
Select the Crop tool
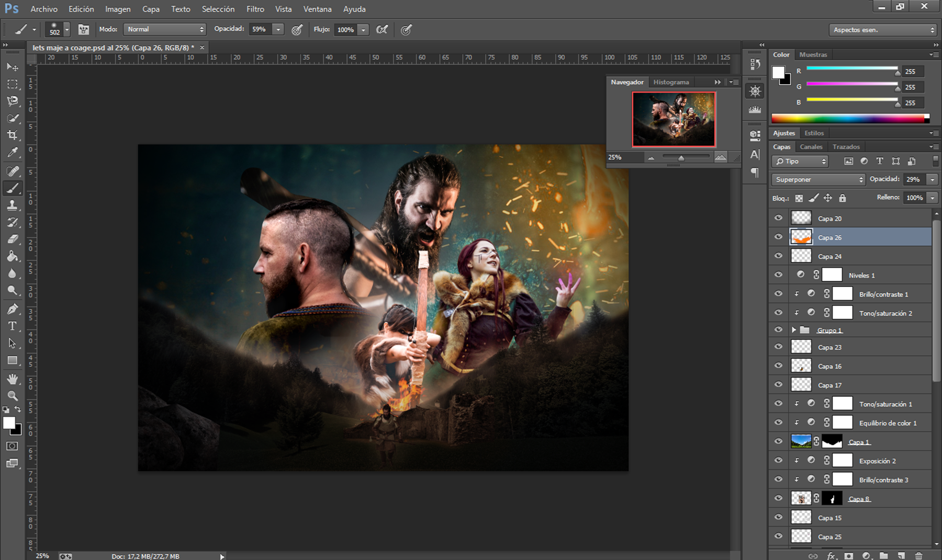click(13, 135)
